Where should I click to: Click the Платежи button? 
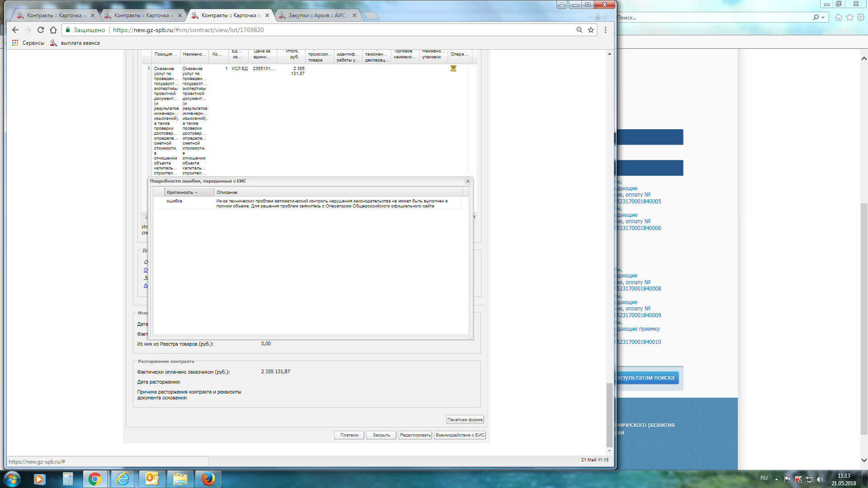pos(349,435)
